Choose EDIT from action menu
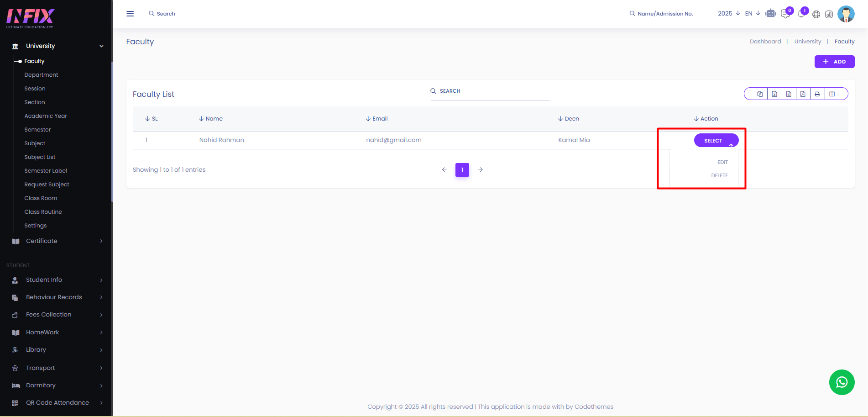The image size is (868, 417). pos(722,162)
